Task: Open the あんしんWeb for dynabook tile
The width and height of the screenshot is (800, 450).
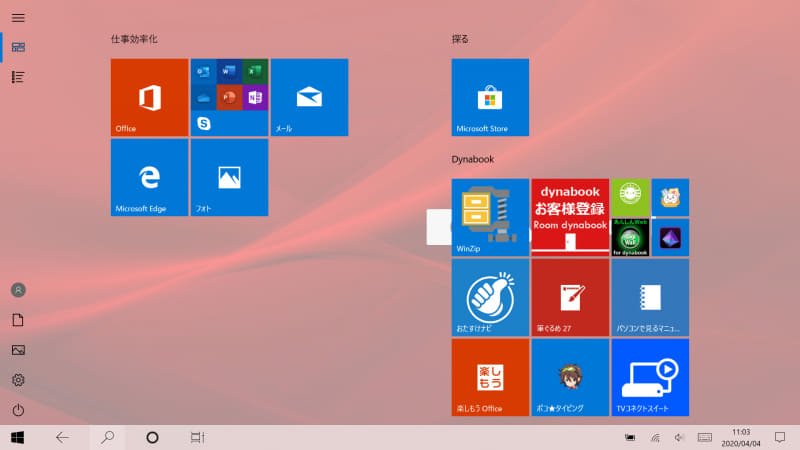Action: (x=630, y=237)
